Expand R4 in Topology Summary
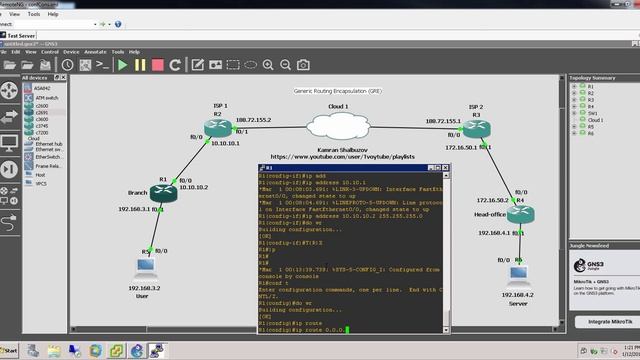 [x=574, y=107]
